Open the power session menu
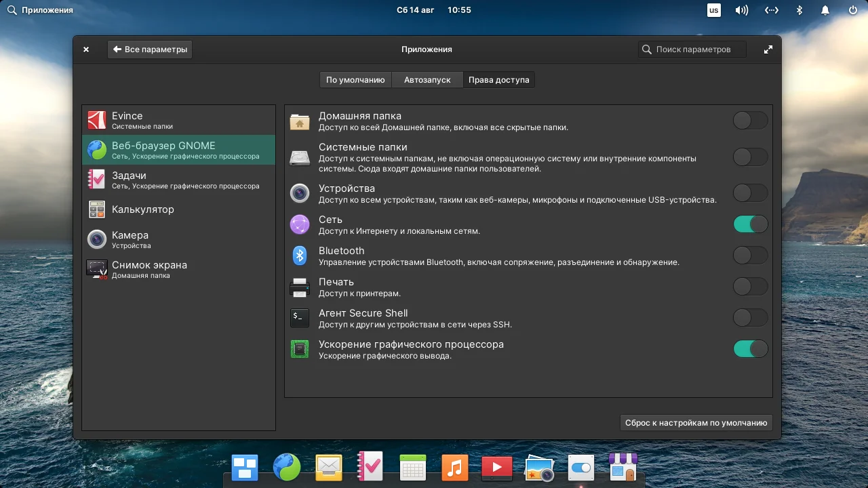868x488 pixels. [852, 9]
